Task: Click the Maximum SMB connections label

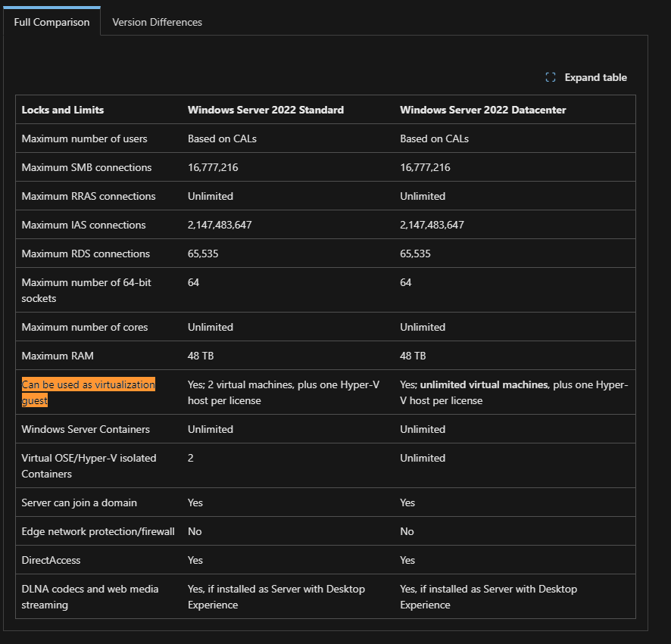Action: click(x=86, y=167)
